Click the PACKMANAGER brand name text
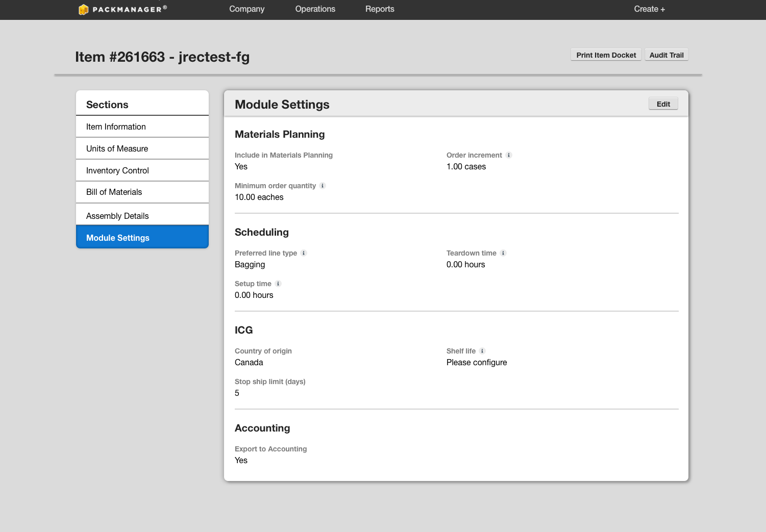 click(128, 9)
